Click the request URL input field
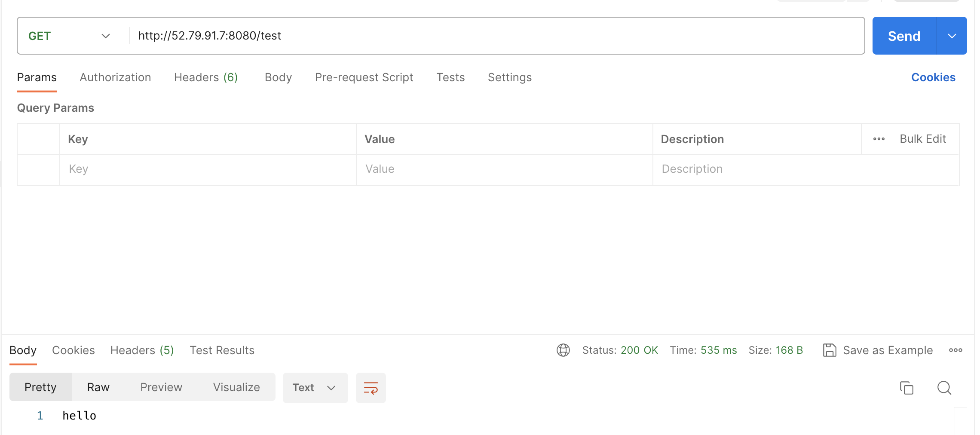 [x=497, y=36]
